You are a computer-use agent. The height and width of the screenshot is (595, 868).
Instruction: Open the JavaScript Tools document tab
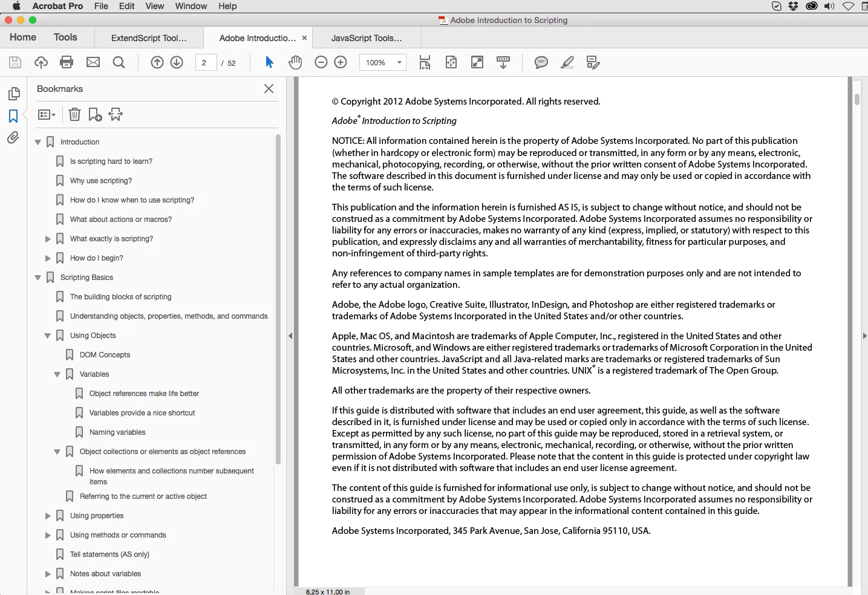[x=367, y=37]
